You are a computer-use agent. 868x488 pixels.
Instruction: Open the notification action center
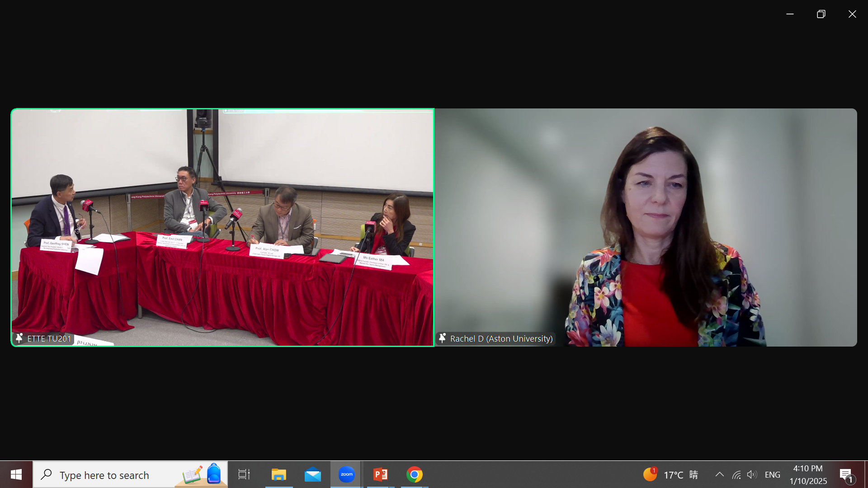click(846, 474)
